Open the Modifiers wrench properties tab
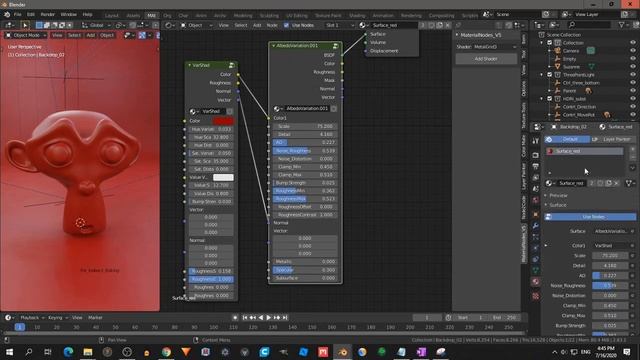 [536, 226]
